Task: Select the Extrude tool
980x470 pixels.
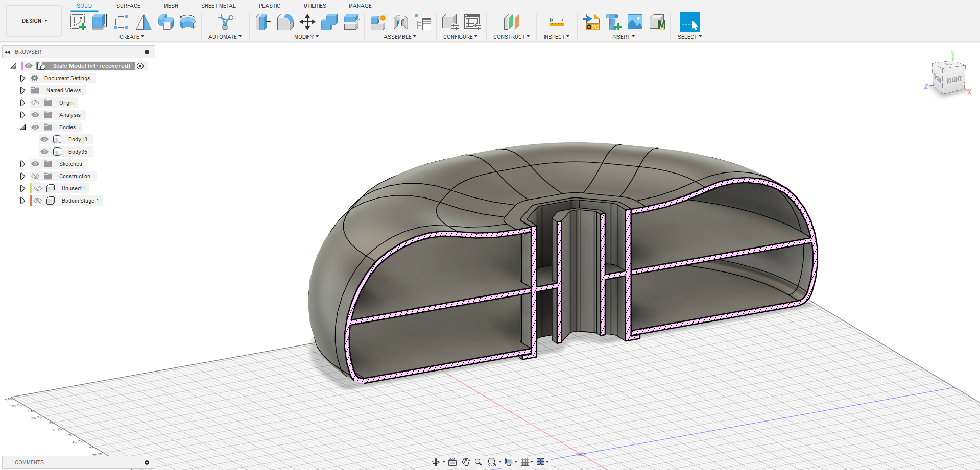Action: point(100,22)
